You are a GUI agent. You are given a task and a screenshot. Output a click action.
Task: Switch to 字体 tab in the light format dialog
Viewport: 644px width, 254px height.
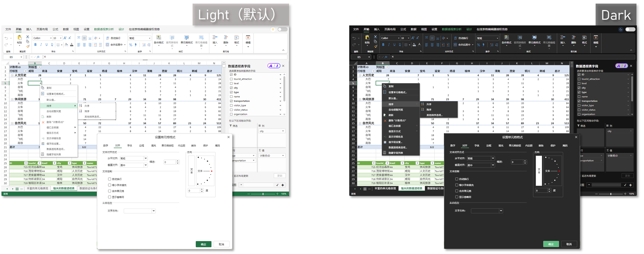[129, 146]
